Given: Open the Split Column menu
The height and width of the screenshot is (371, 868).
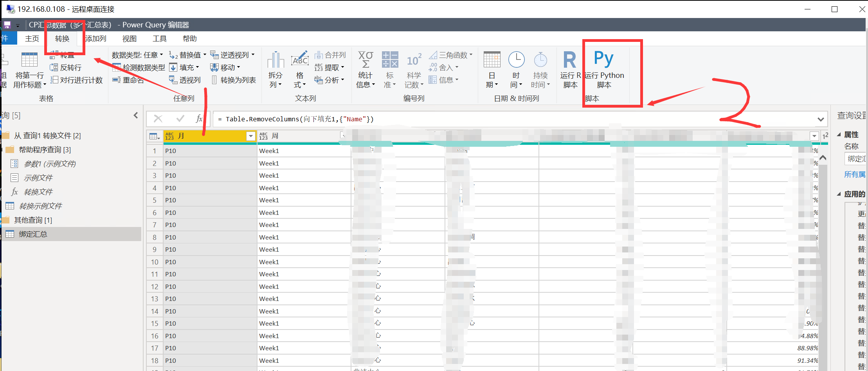Looking at the screenshot, I should tap(276, 70).
